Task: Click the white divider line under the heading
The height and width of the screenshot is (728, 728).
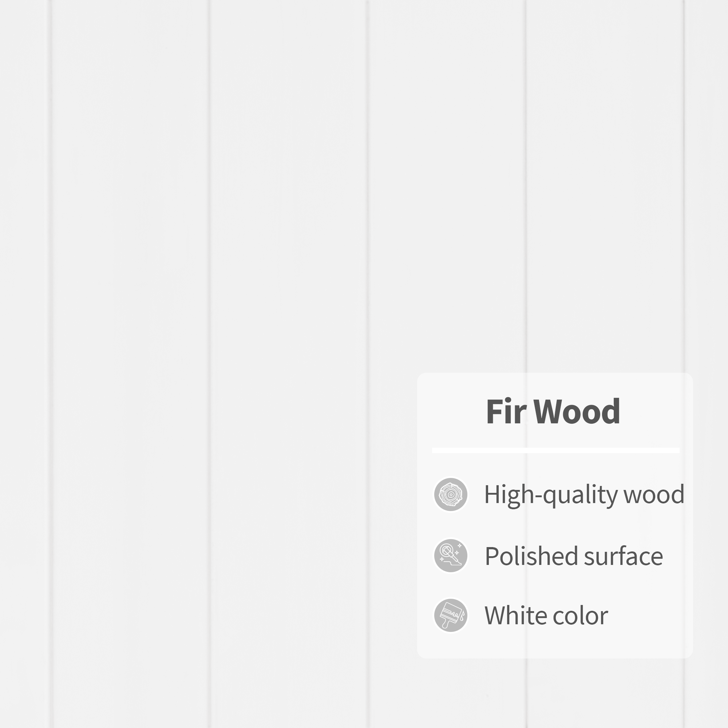Action: pos(555,450)
